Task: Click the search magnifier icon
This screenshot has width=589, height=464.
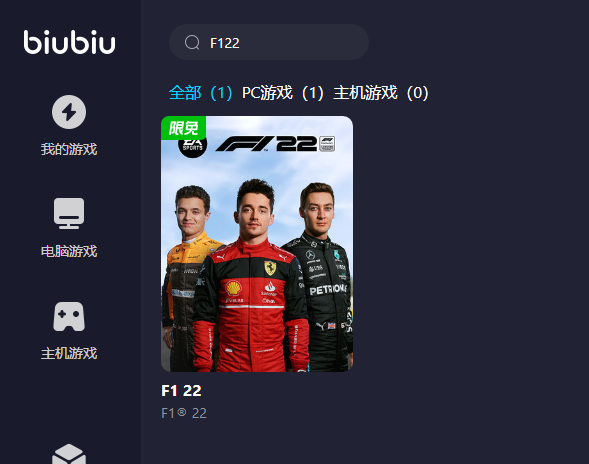Action: (192, 42)
